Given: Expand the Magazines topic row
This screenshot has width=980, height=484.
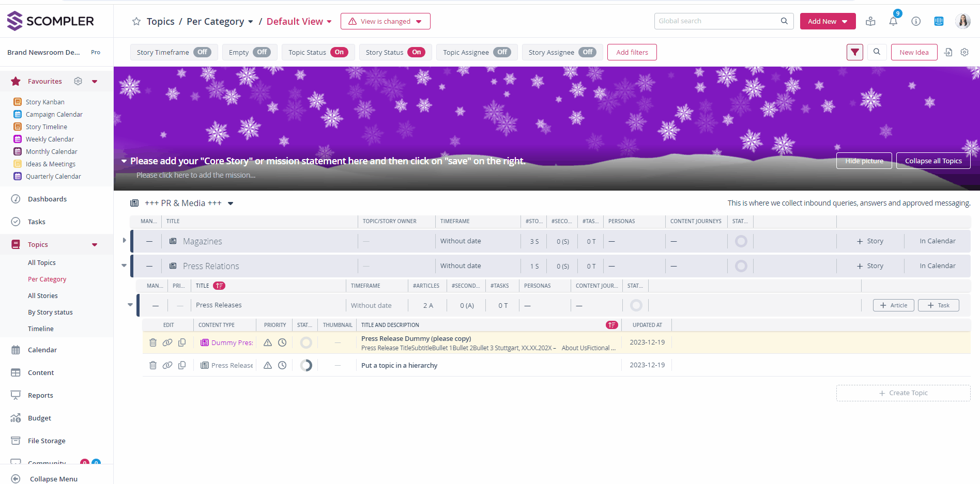Looking at the screenshot, I should point(125,240).
